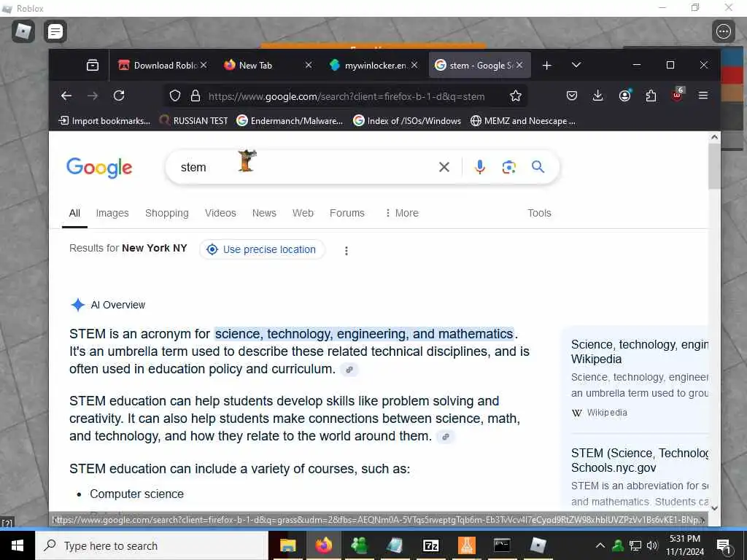Open Firefox recent browsing view icon

pyautogui.click(x=93, y=65)
